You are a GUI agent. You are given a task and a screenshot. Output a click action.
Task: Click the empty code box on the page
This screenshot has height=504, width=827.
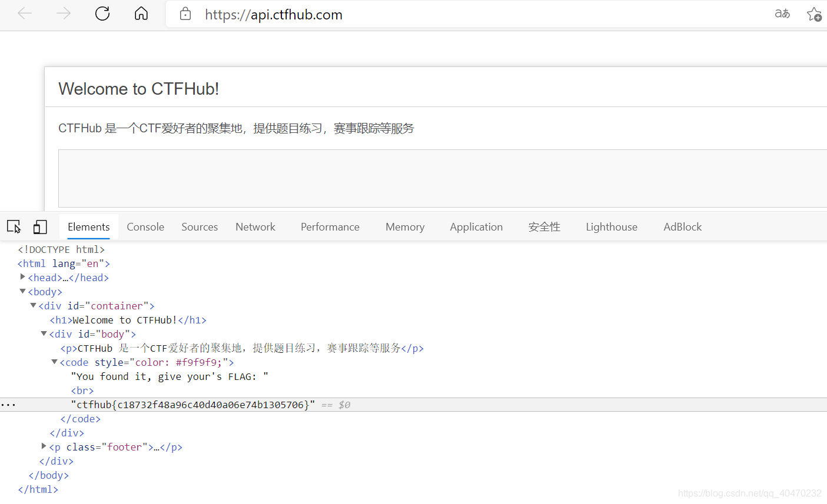[x=443, y=178]
